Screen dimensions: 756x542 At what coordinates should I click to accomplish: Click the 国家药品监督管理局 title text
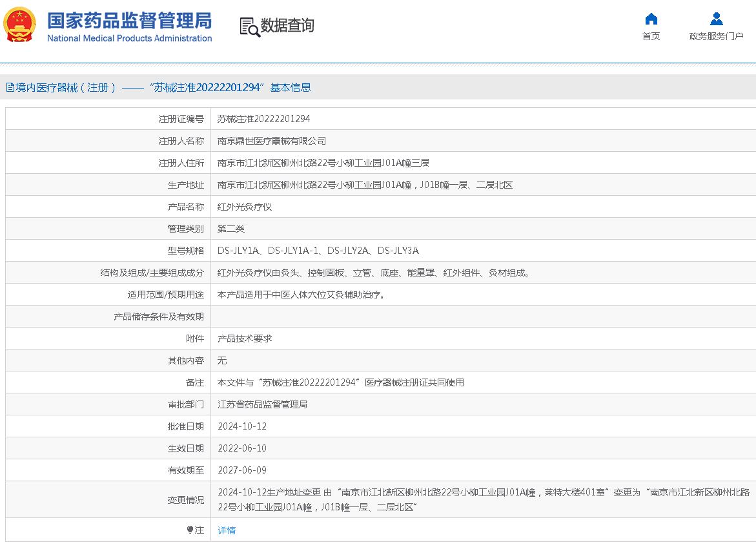(129, 21)
